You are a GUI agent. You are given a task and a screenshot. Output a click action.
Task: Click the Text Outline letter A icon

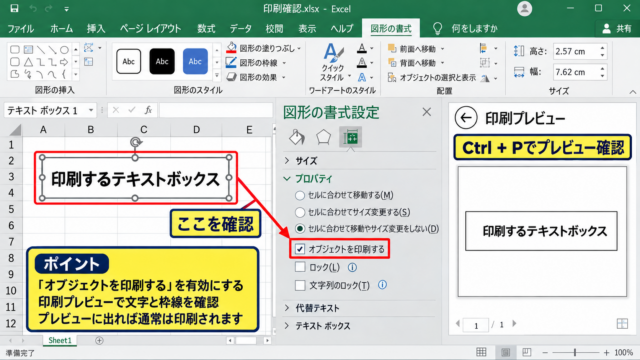point(362,62)
